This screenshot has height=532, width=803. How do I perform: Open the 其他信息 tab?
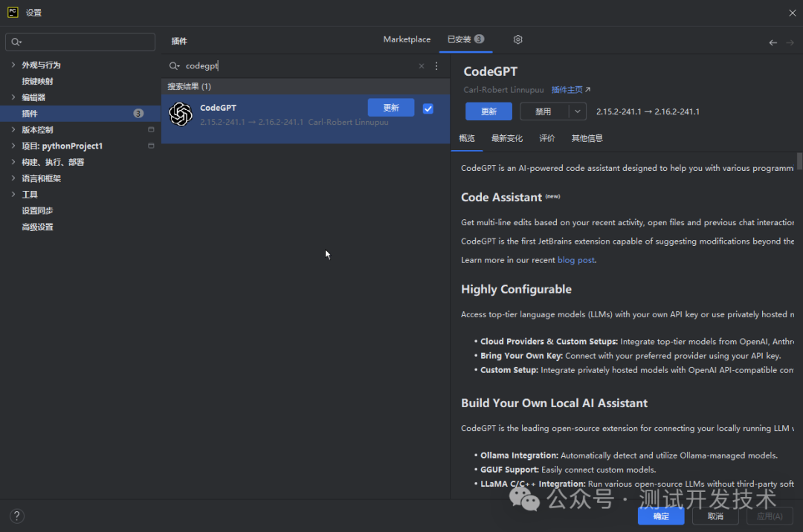(x=587, y=138)
